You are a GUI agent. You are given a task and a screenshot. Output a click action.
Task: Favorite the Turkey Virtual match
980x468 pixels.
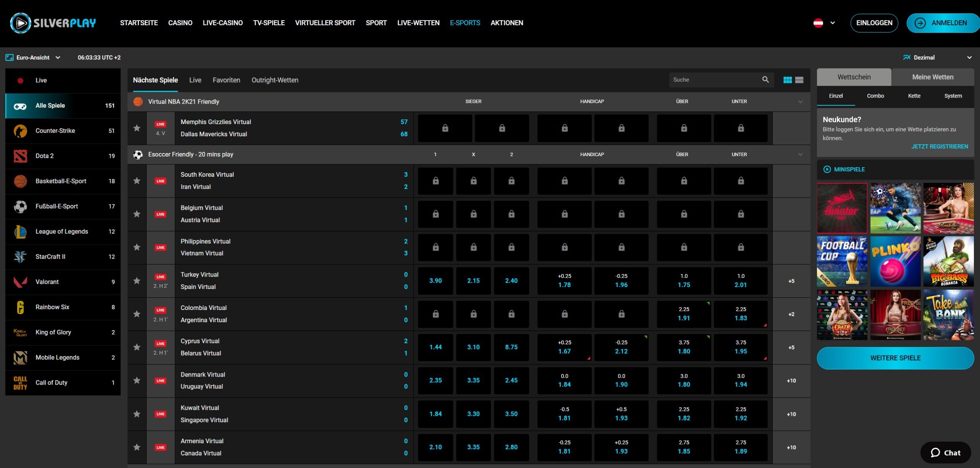(137, 281)
